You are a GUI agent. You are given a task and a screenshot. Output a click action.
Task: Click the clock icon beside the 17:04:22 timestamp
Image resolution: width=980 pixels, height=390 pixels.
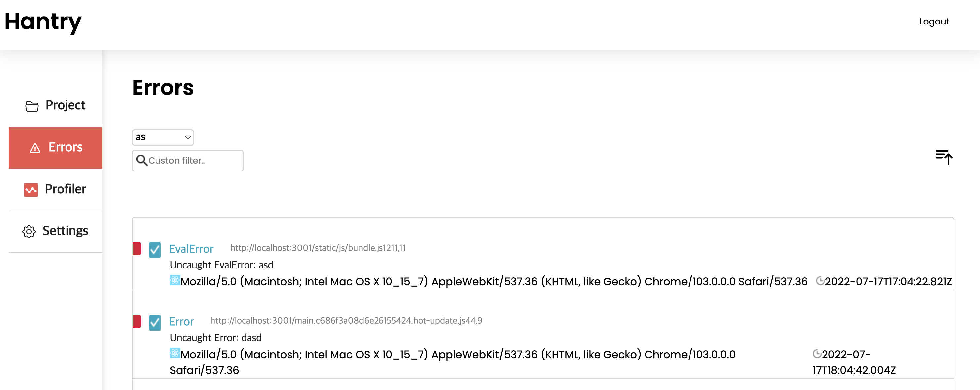tap(820, 281)
